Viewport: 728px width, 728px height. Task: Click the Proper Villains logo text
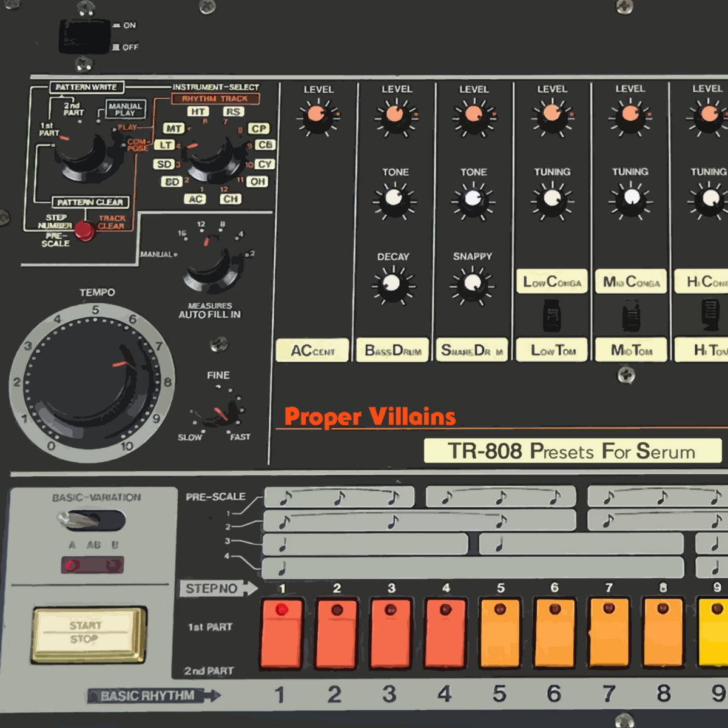(369, 417)
